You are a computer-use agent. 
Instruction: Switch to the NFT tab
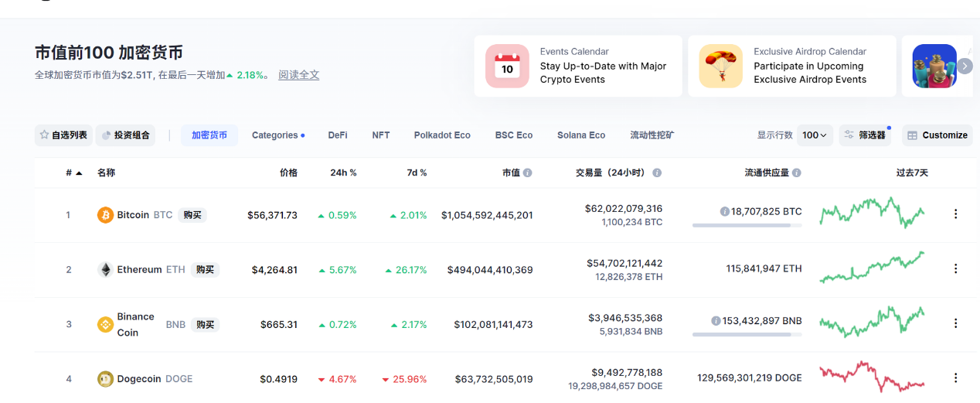click(381, 135)
